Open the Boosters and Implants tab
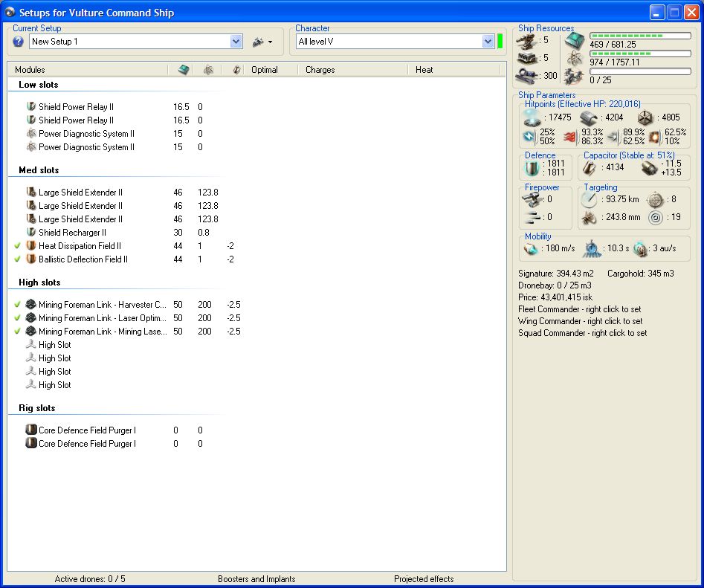The width and height of the screenshot is (704, 588). (x=256, y=579)
